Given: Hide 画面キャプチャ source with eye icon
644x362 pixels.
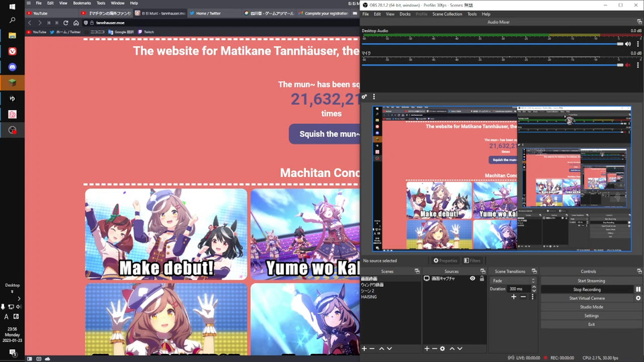Looking at the screenshot, I should pyautogui.click(x=473, y=278).
